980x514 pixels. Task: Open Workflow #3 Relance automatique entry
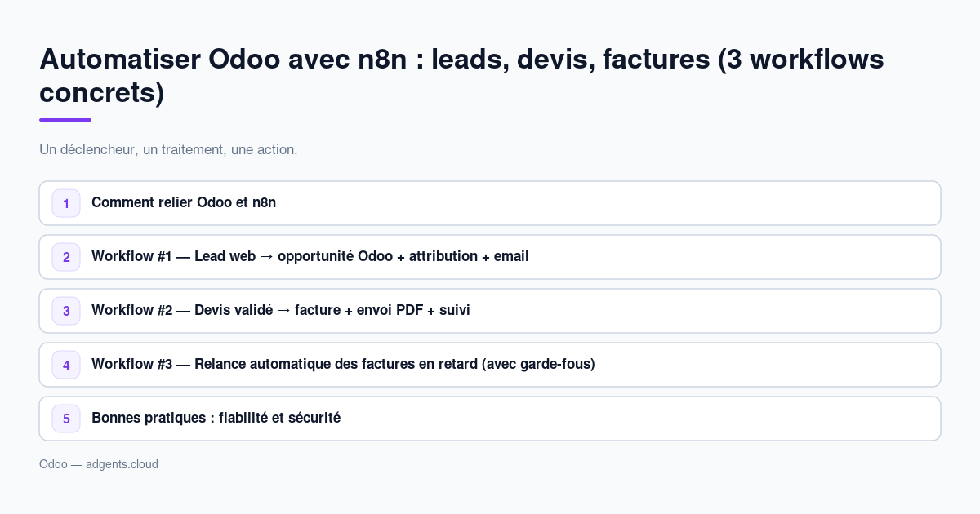[x=490, y=365]
